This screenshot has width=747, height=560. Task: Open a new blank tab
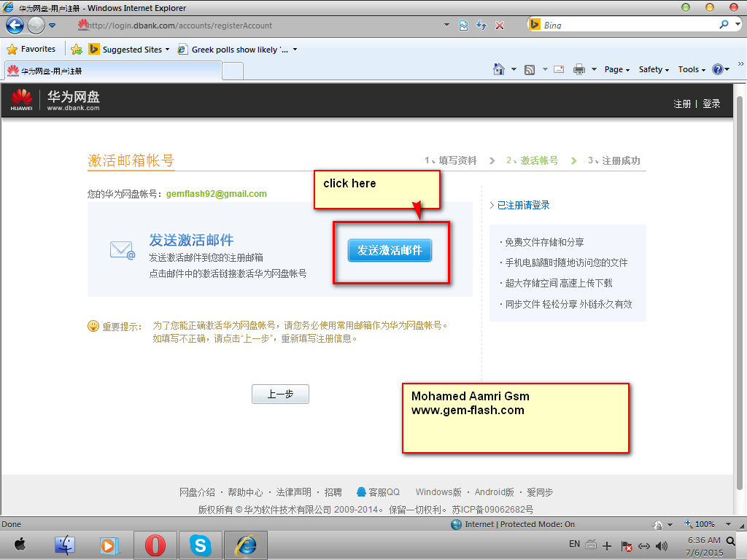click(233, 71)
